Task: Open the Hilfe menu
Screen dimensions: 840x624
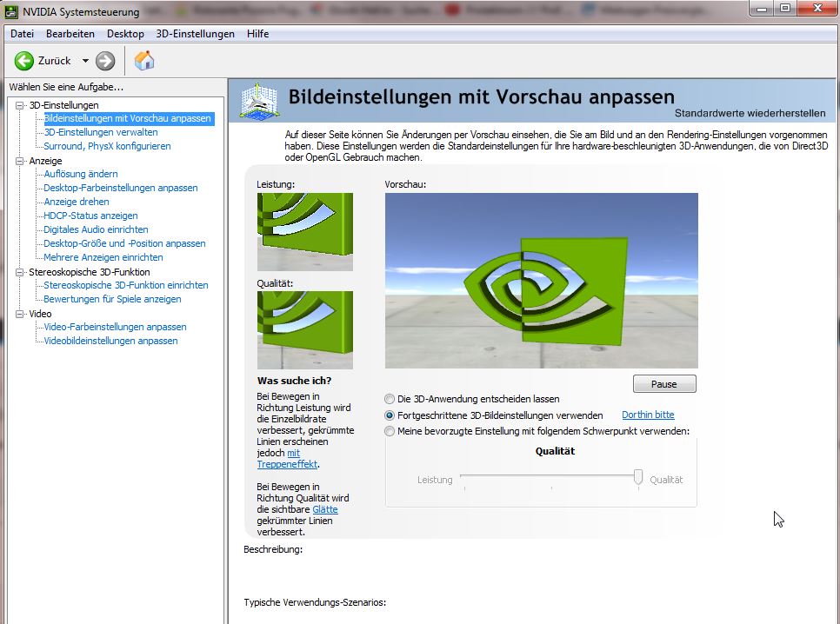Action: coord(257,34)
